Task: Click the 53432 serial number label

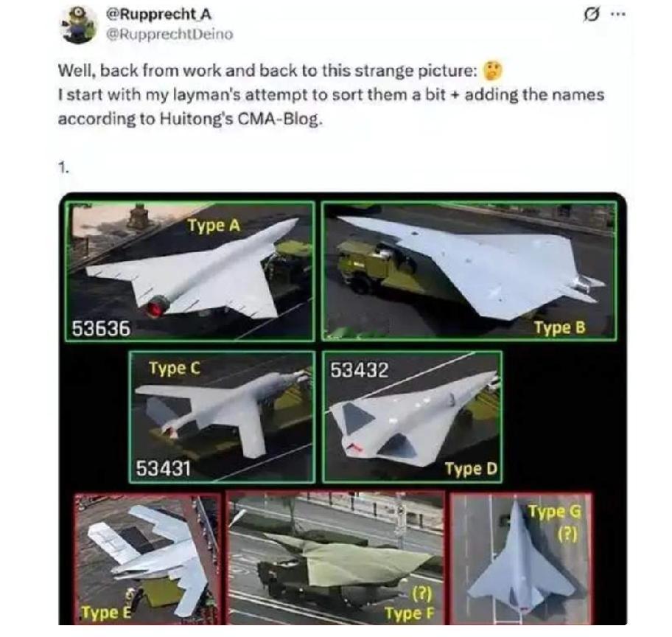Action: [x=360, y=370]
